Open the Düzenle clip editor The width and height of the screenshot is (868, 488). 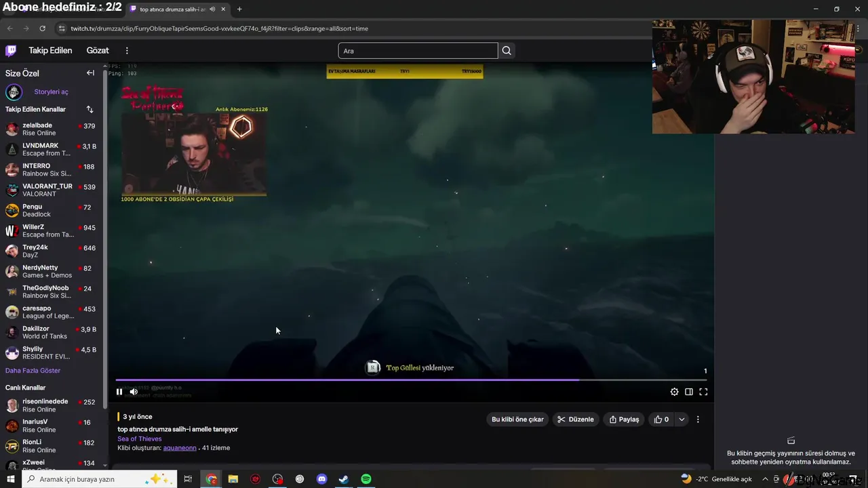[575, 420]
